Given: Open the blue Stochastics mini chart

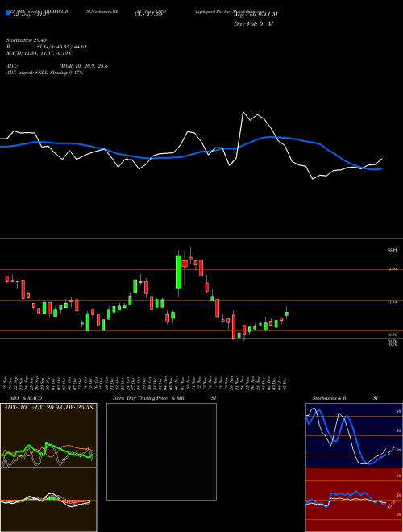Looking at the screenshot, I should pyautogui.click(x=354, y=435).
